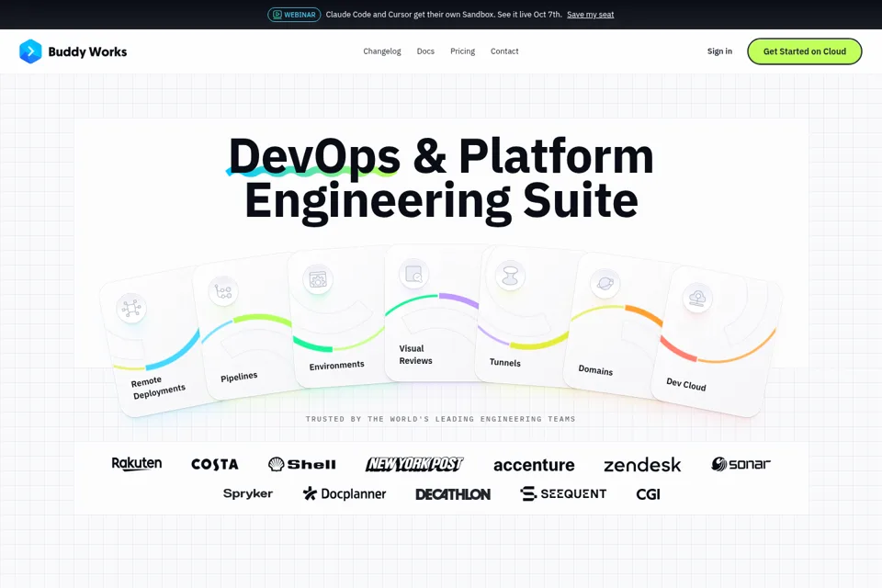Screen dimensions: 882x588
Task: Click the CGI logo
Action: click(x=648, y=494)
